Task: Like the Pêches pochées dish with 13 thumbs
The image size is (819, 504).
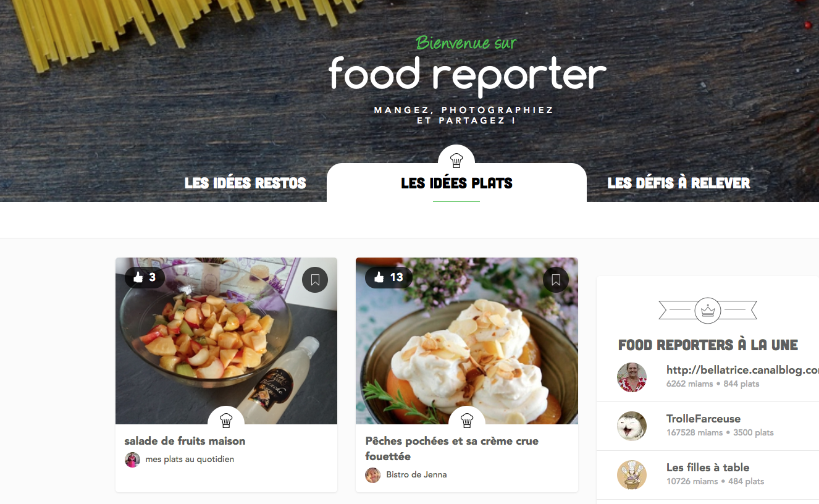Action: click(x=388, y=278)
